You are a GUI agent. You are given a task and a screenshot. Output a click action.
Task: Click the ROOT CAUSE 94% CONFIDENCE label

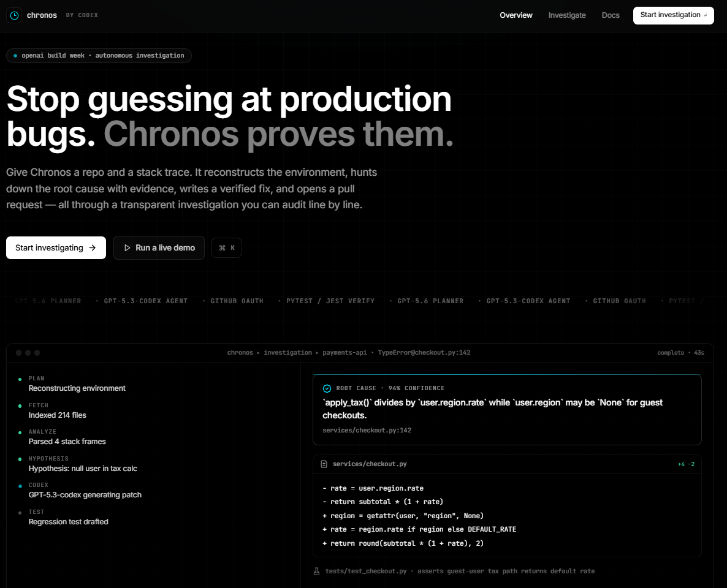pyautogui.click(x=390, y=388)
